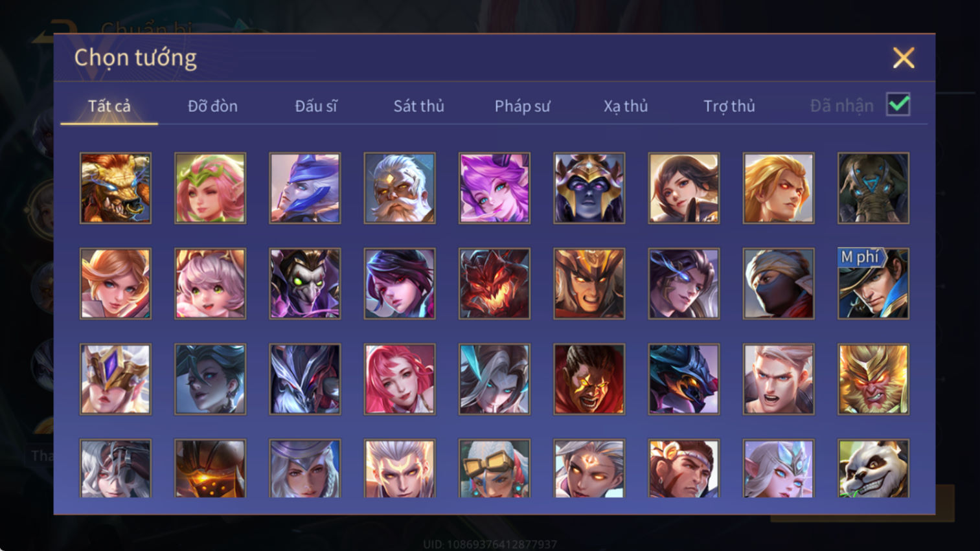Image resolution: width=980 pixels, height=551 pixels.
Task: Select the red demon hero portrait
Action: (x=494, y=284)
